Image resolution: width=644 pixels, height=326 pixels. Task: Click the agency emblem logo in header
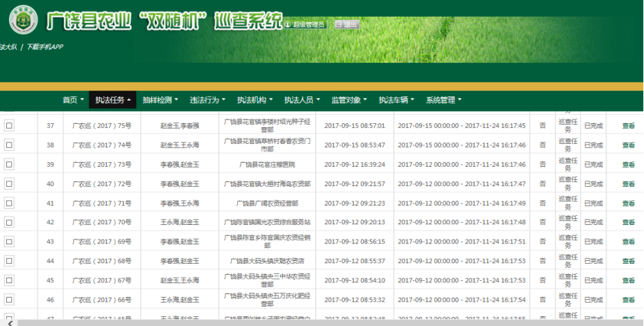pos(23,21)
